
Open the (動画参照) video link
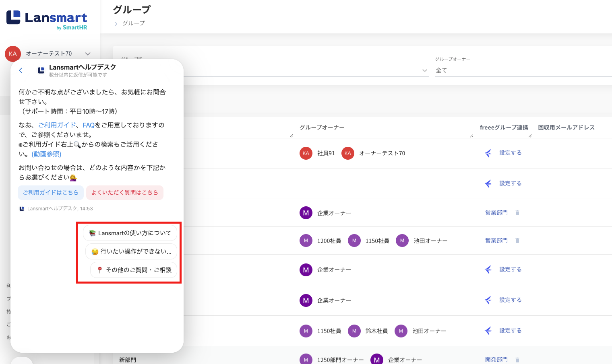click(x=47, y=154)
